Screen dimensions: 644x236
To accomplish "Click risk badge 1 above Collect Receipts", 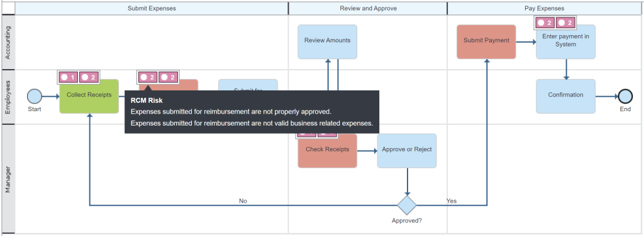I will pos(68,77).
